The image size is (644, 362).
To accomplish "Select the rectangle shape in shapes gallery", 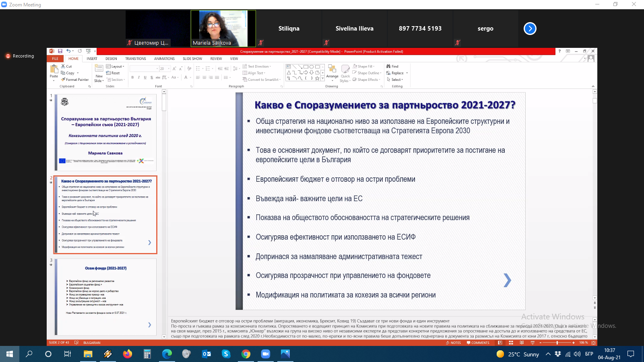I will [x=306, y=67].
